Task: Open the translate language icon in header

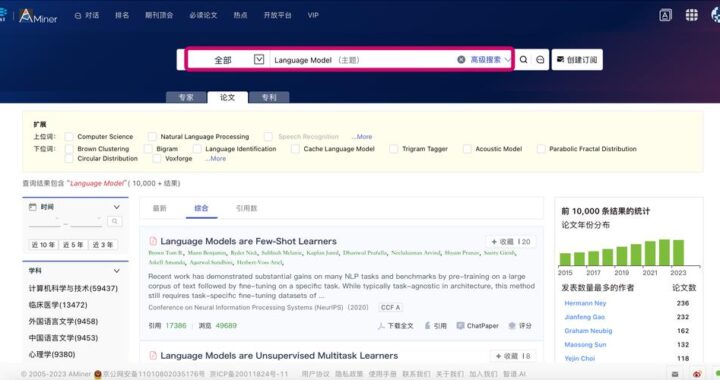Action: point(665,15)
